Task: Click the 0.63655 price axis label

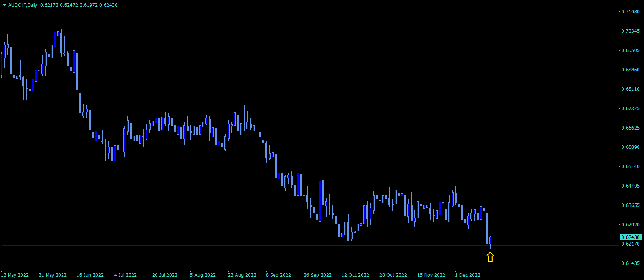Action: [x=631, y=205]
